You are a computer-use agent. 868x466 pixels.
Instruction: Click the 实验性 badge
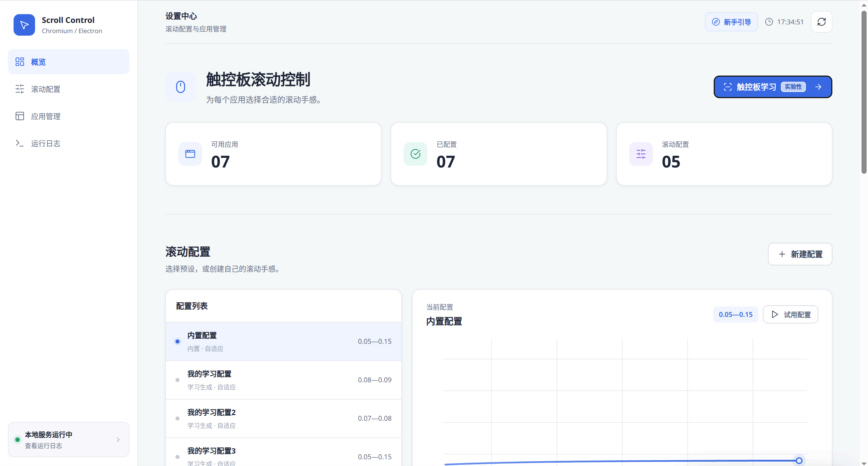point(793,87)
